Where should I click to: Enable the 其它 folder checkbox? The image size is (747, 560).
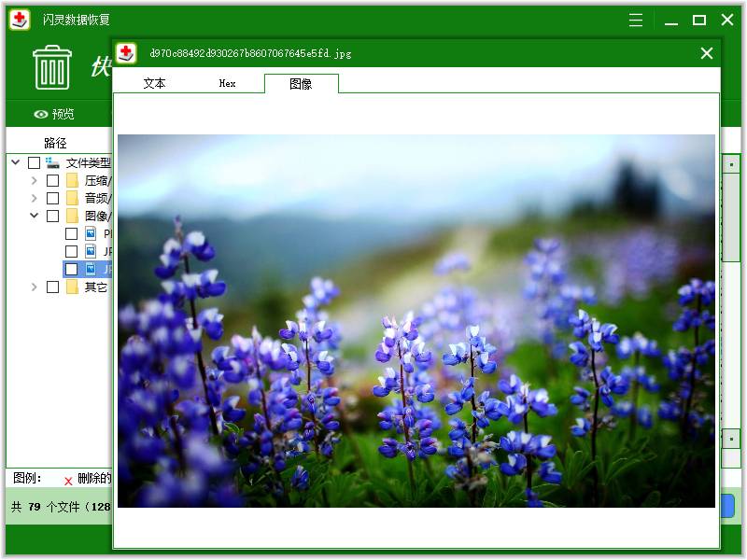(x=53, y=287)
